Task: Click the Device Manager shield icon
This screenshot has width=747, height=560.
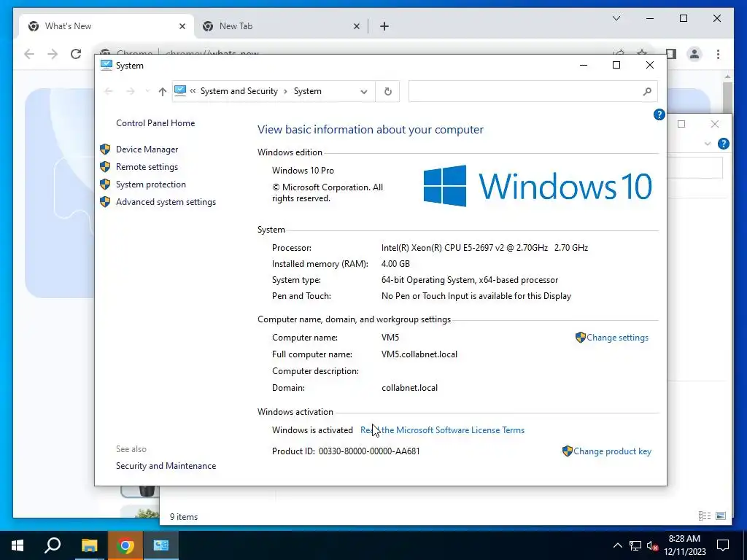Action: [105, 149]
